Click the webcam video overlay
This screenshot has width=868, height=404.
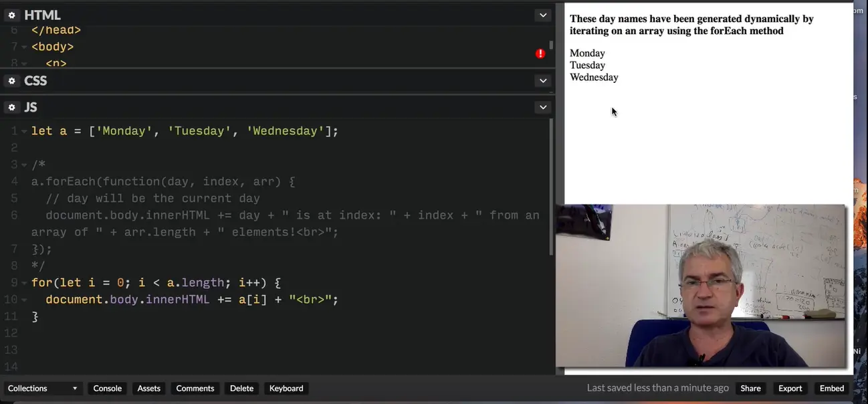(700, 286)
